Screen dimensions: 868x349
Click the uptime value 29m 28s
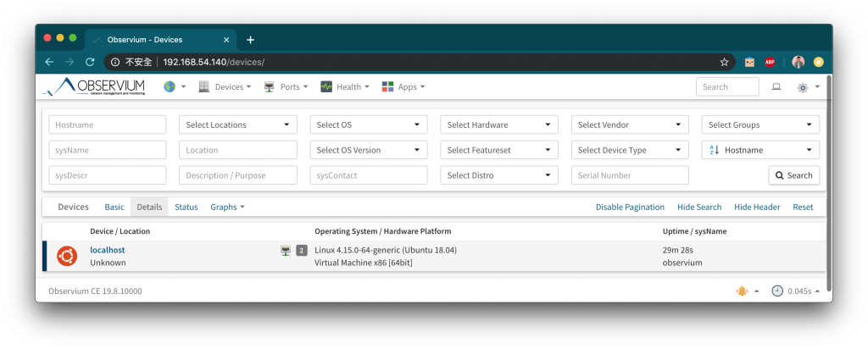[x=678, y=250]
